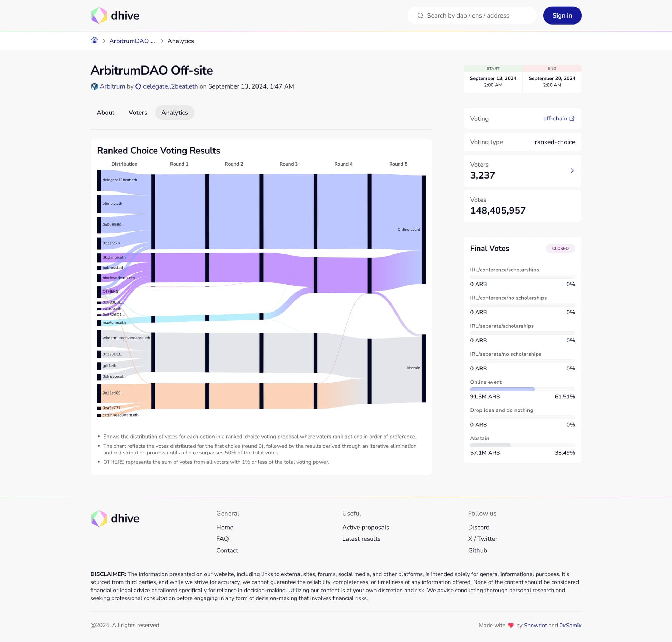Click the September 20, 2024 end date
The width and height of the screenshot is (672, 642).
552,78
